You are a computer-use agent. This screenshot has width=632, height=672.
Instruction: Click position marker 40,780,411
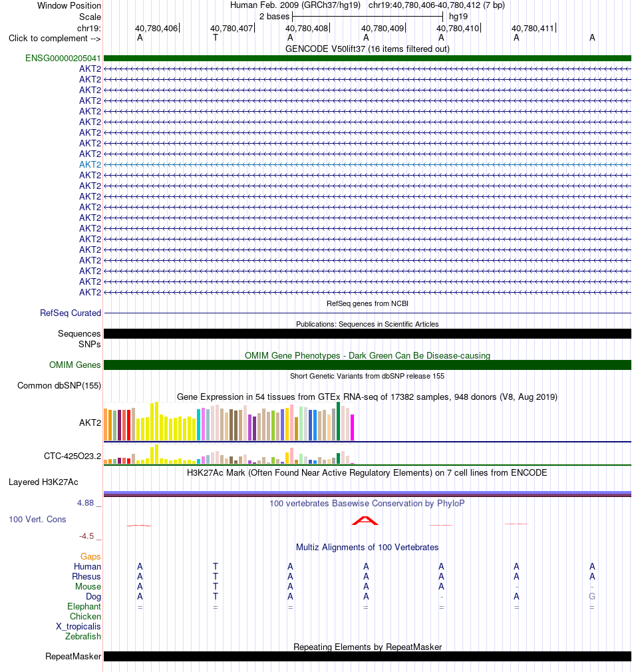click(533, 29)
